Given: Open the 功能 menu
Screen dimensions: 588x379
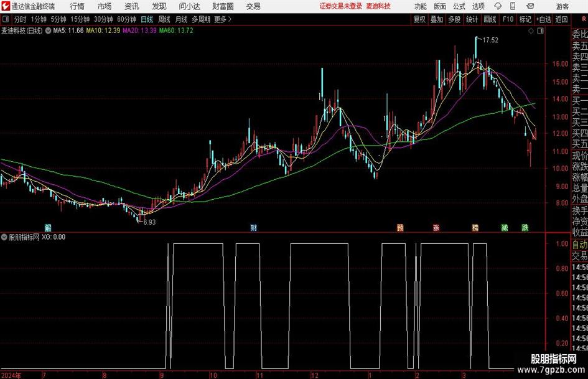Looking at the screenshot, I should click(x=421, y=6).
